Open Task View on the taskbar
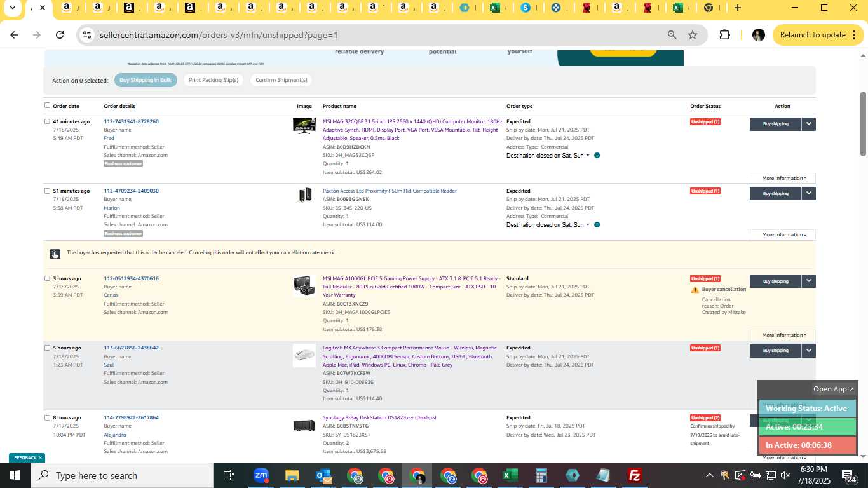The width and height of the screenshot is (868, 488). point(229,475)
